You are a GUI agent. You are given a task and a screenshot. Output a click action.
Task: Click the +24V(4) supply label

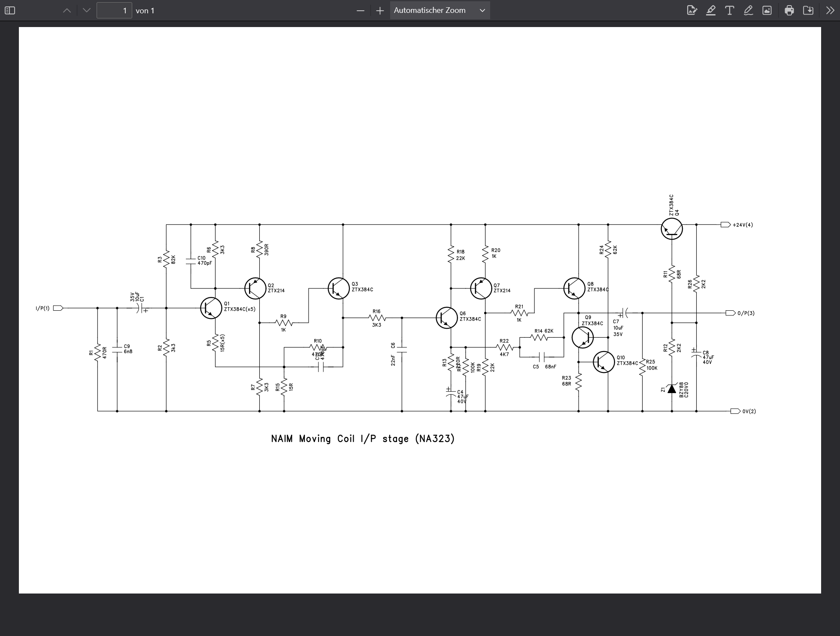tap(743, 225)
